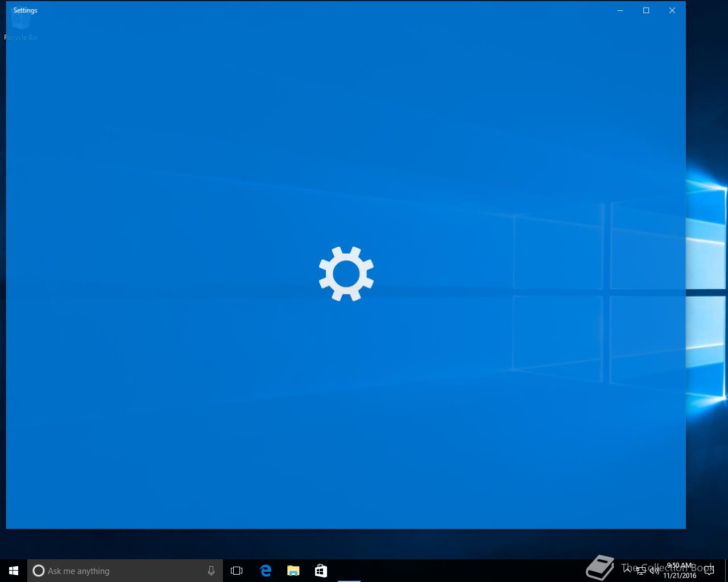This screenshot has height=582, width=728.
Task: Click the Show desktop strip
Action: tap(726, 571)
